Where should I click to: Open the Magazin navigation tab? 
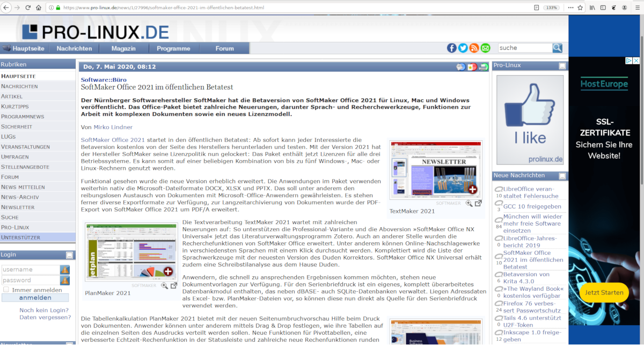tap(123, 48)
